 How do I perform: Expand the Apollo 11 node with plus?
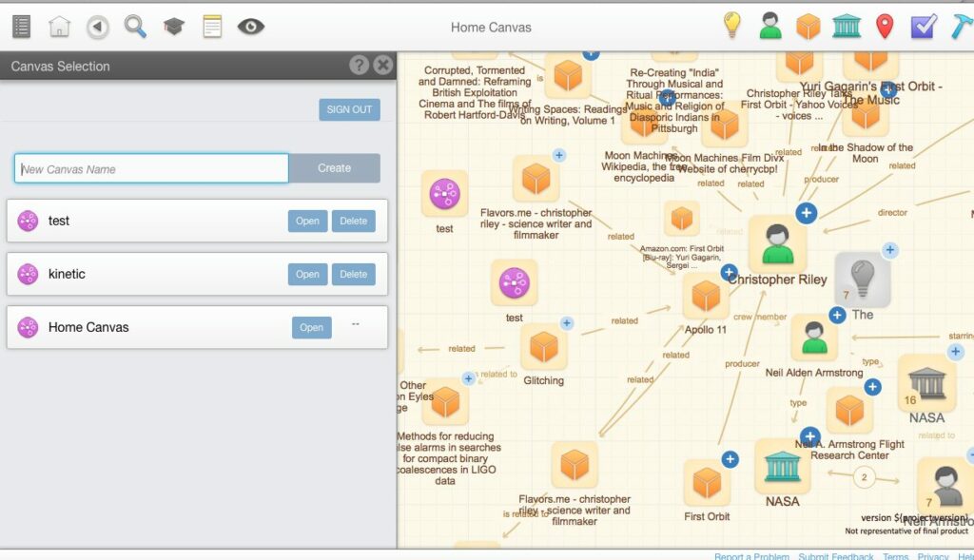730,272
